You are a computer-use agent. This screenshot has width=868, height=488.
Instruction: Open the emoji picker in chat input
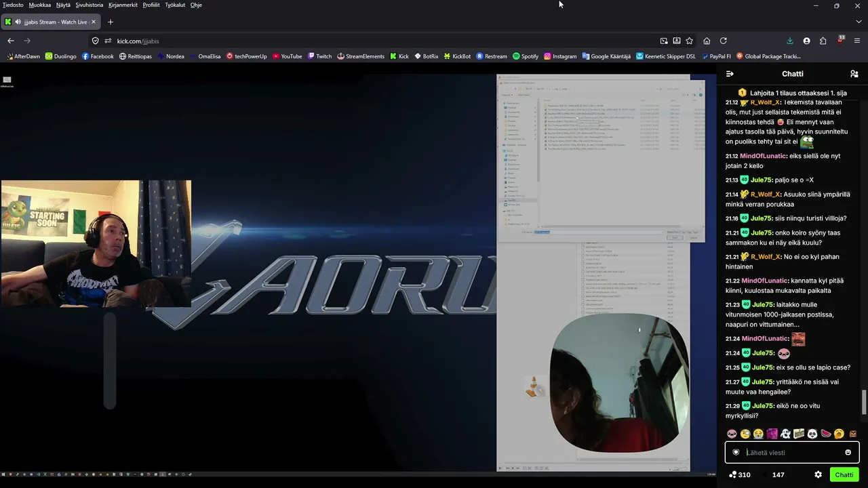(848, 452)
